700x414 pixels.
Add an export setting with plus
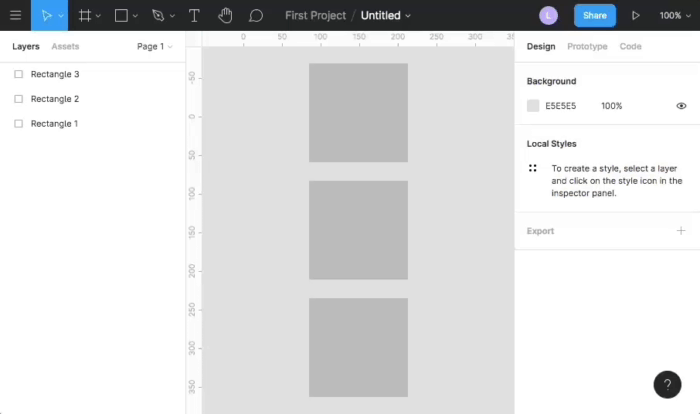tap(681, 231)
